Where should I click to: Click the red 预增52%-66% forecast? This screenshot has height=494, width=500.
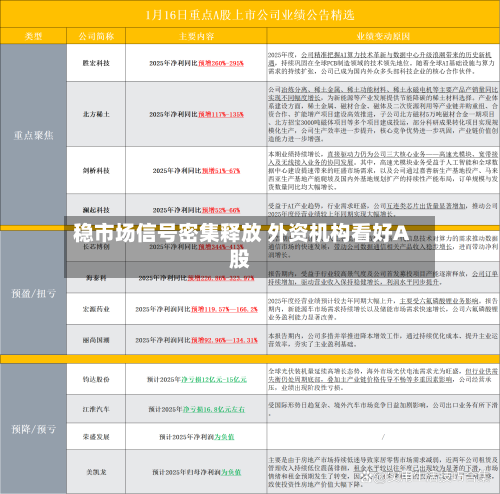point(221,210)
